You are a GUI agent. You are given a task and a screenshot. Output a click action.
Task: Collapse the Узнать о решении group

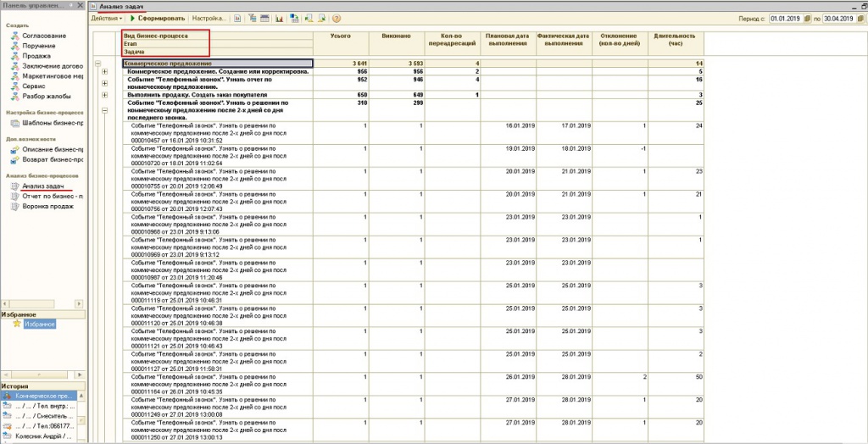coord(104,110)
